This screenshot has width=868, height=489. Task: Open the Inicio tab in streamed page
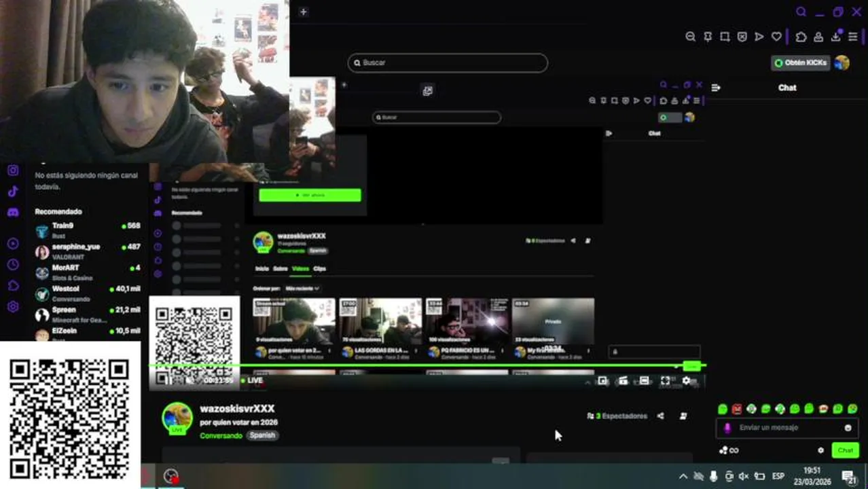point(262,268)
